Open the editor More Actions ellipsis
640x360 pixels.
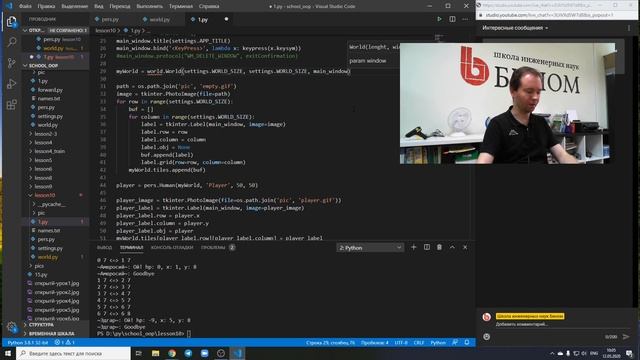click(x=465, y=19)
